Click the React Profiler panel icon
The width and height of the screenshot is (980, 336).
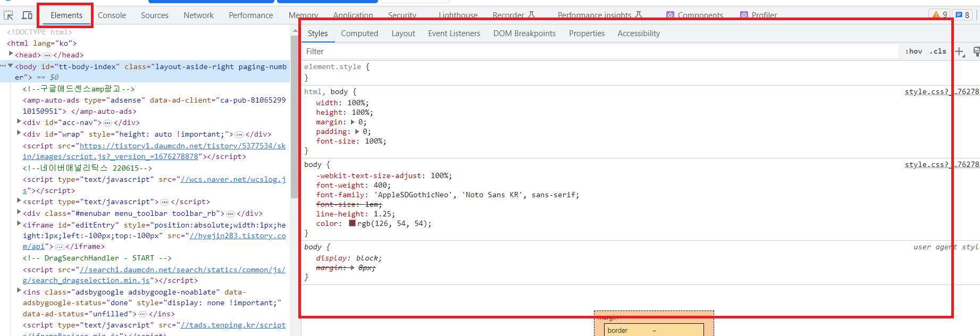[744, 15]
